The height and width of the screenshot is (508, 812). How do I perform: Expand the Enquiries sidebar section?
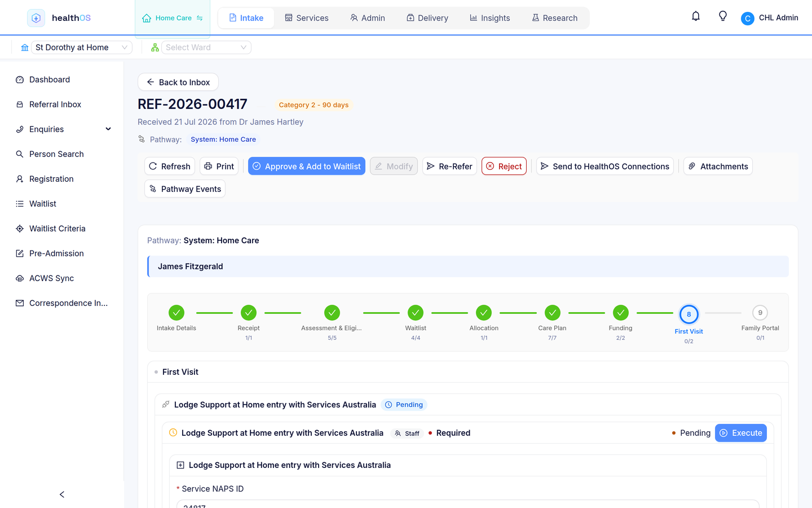point(62,129)
